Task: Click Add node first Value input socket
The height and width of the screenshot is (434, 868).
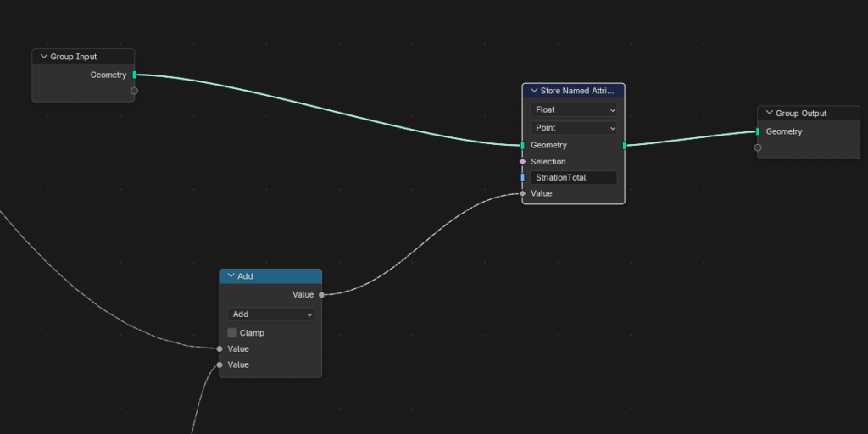Action: 220,348
